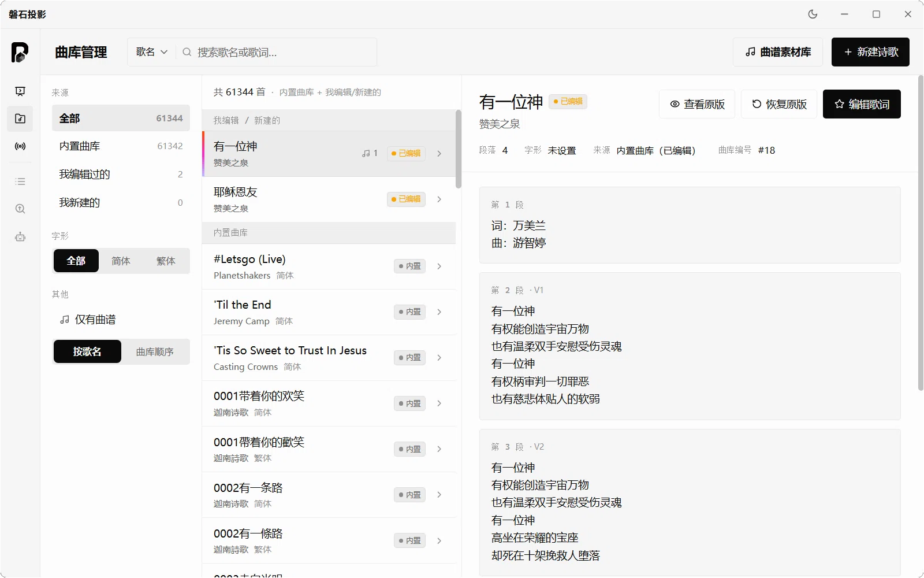This screenshot has height=578, width=924.
Task: Toggle dark mode with the moon icon
Action: point(813,14)
